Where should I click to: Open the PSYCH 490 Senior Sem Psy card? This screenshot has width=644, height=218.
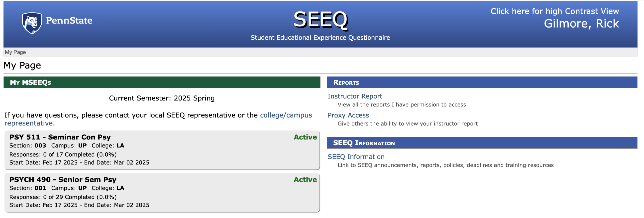(63, 180)
